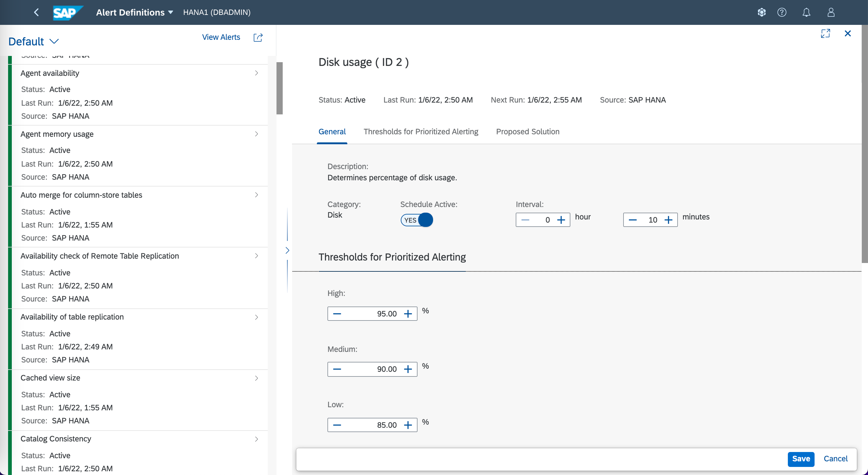Click the SAP product switch icon
The height and width of the screenshot is (475, 868).
(x=761, y=12)
